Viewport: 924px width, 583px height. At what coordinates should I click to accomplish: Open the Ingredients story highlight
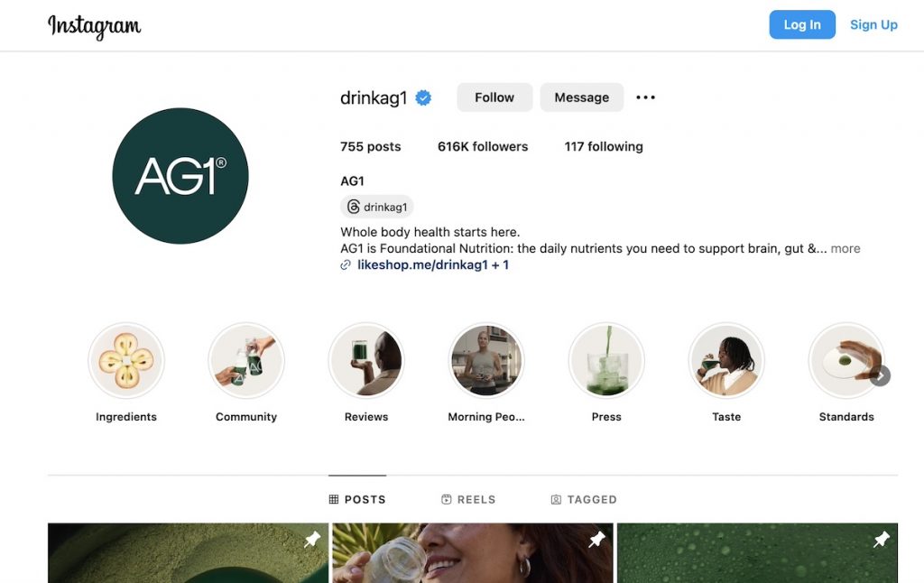pyautogui.click(x=126, y=360)
